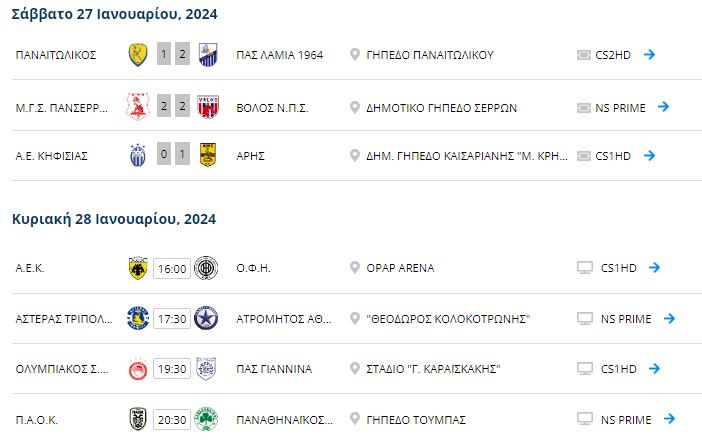Click the Panathinaikos shamrock crest

[206, 419]
